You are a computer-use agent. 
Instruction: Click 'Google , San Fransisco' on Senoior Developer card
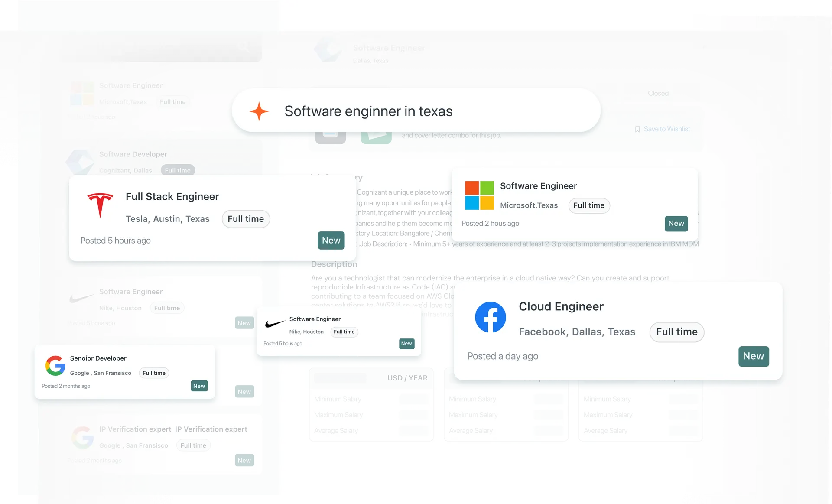pos(101,373)
